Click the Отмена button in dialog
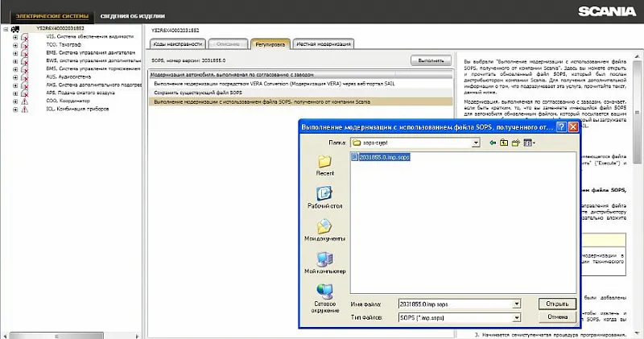 (x=557, y=316)
